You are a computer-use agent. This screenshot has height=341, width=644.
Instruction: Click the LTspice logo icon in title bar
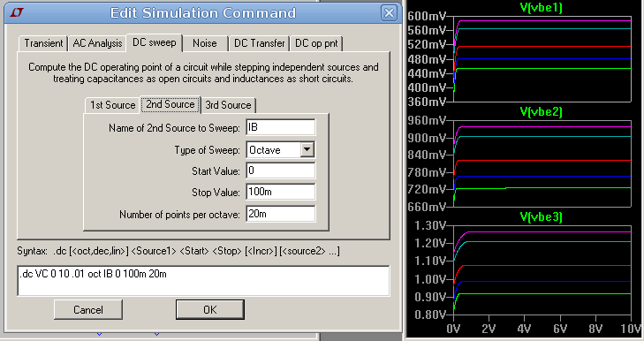coord(17,12)
